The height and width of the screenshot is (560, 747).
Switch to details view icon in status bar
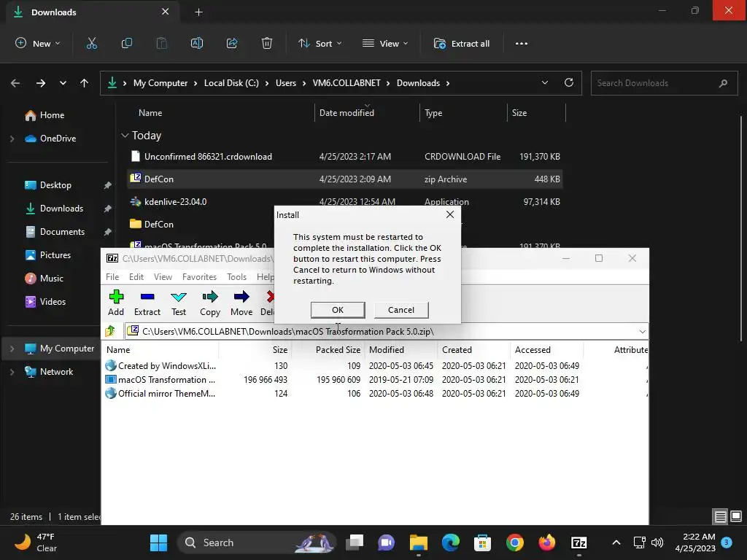tap(720, 516)
